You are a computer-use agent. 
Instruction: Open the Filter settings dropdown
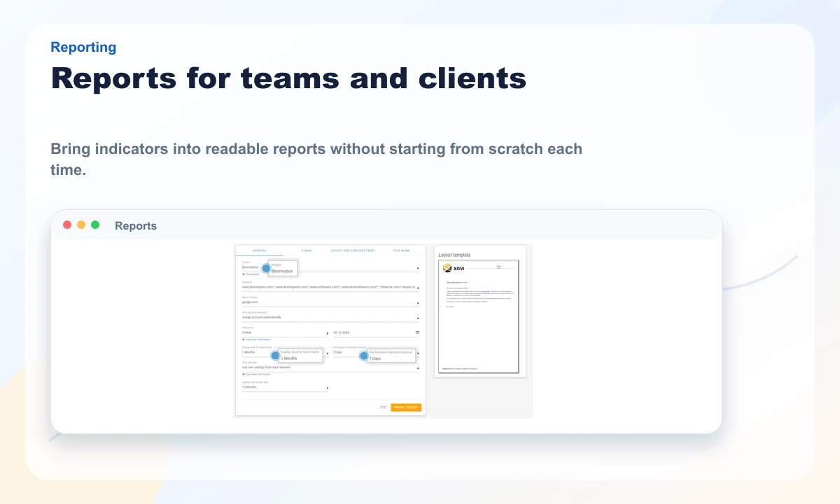click(330, 367)
